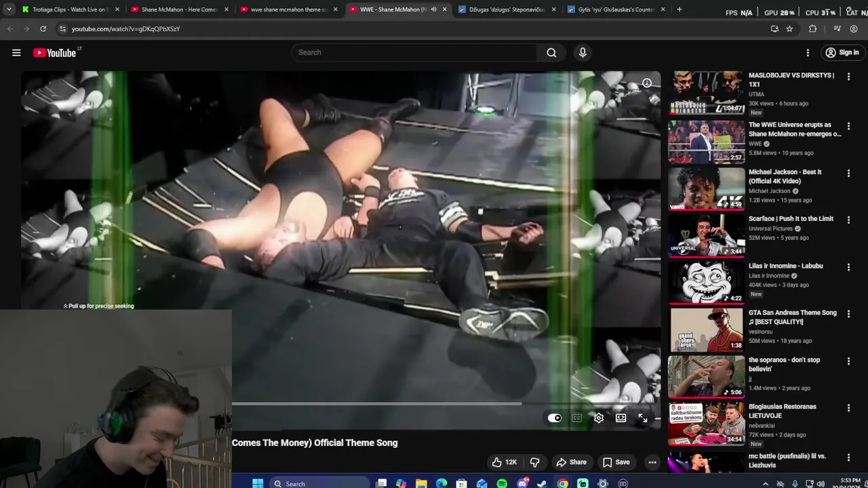Play GTA San Andreas Theme Song thumbnail
The height and width of the screenshot is (488, 868).
coord(706,329)
